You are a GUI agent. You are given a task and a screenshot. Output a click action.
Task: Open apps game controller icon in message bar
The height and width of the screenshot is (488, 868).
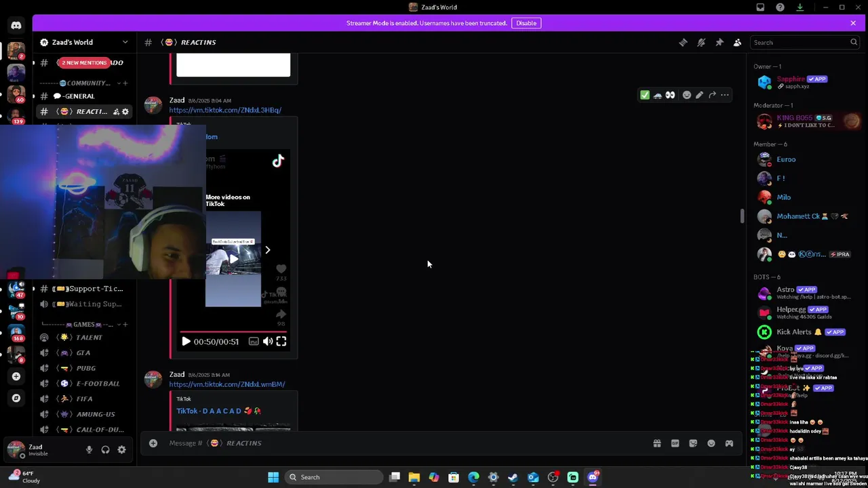(x=729, y=443)
